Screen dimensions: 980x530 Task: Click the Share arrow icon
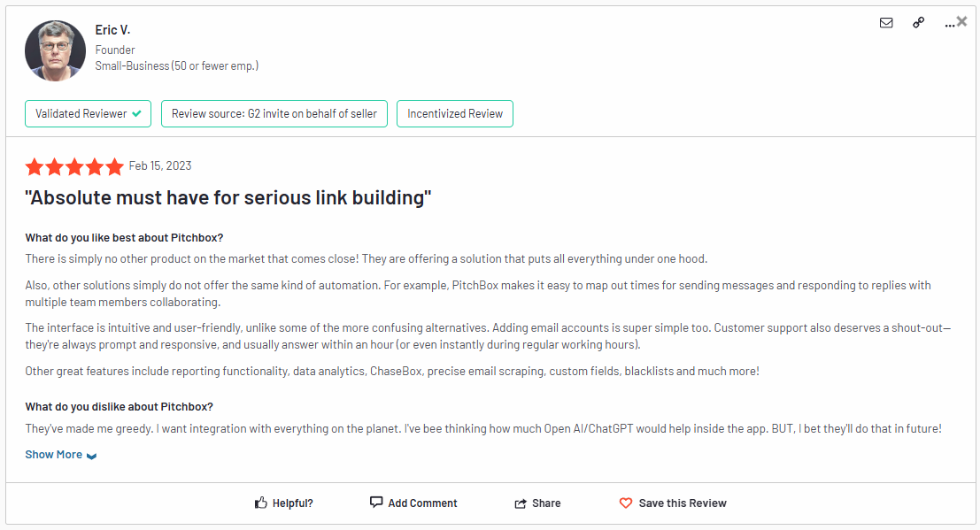click(x=521, y=502)
